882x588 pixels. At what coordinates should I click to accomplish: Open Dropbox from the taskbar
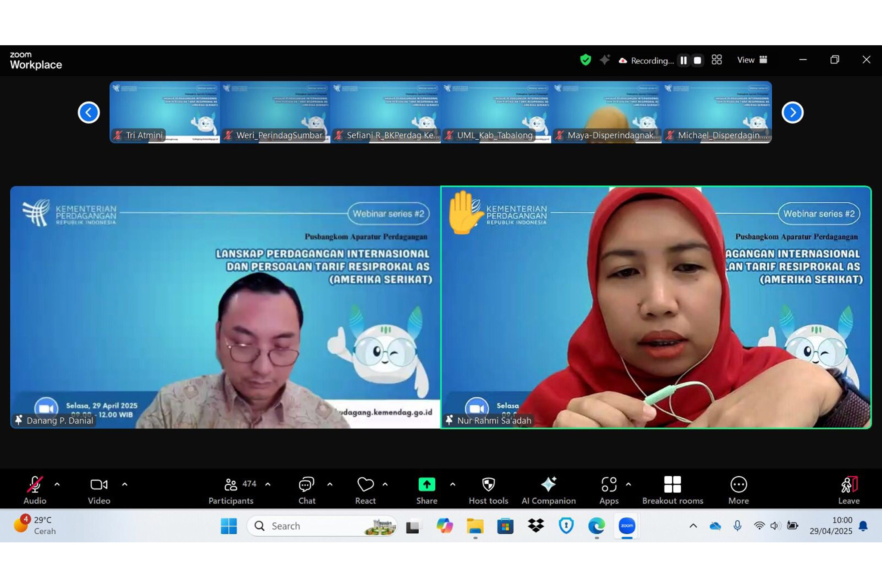point(536,526)
